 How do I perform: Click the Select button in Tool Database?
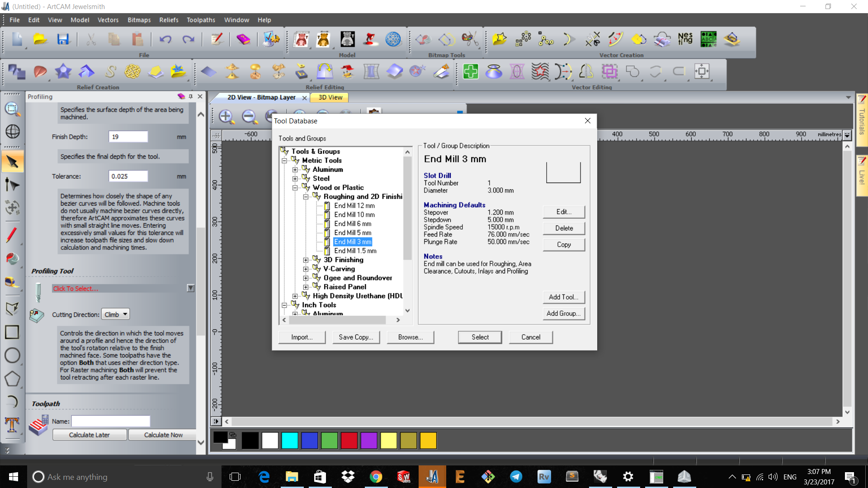480,337
